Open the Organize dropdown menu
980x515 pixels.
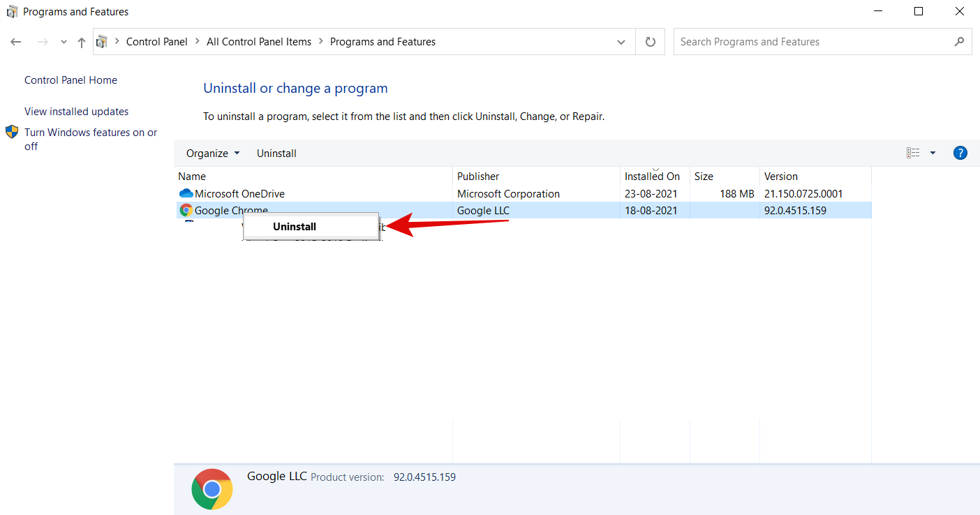click(x=213, y=154)
